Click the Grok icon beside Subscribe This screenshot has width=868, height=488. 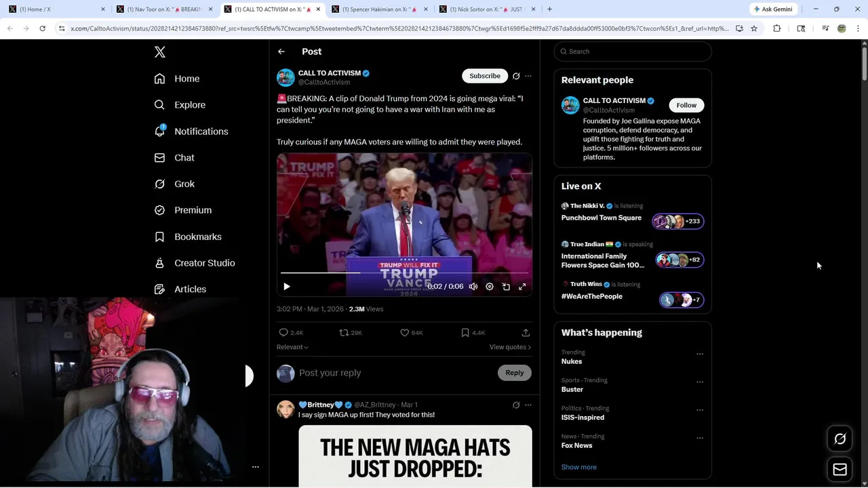tap(516, 76)
